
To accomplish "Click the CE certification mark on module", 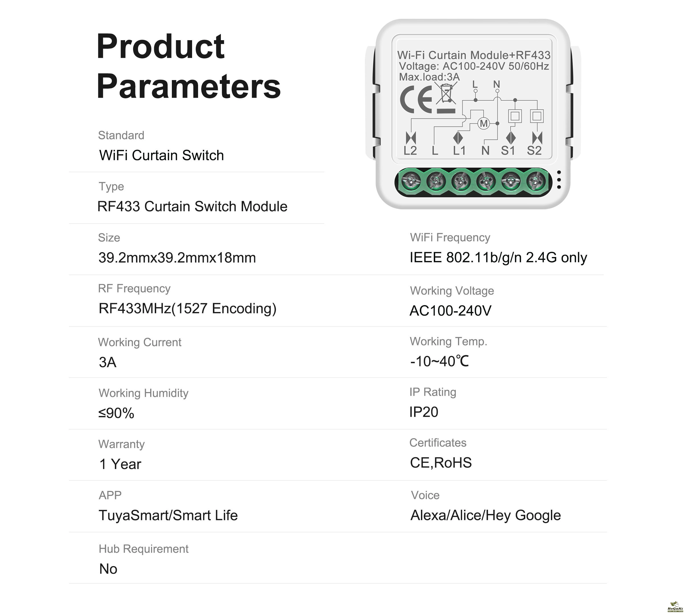I will [416, 99].
